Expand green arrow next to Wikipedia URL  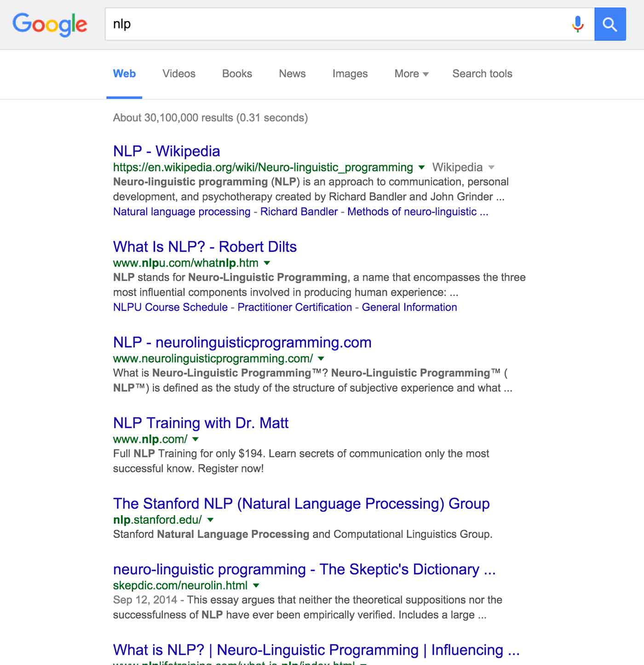click(x=421, y=167)
